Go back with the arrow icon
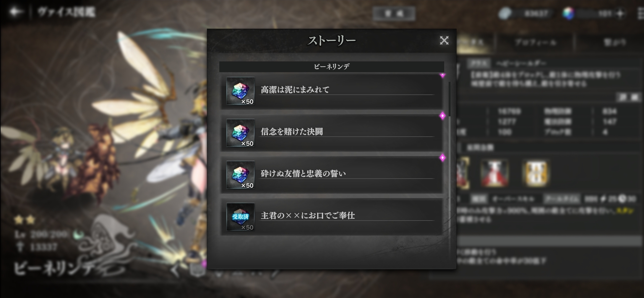644x298 pixels. (x=15, y=12)
